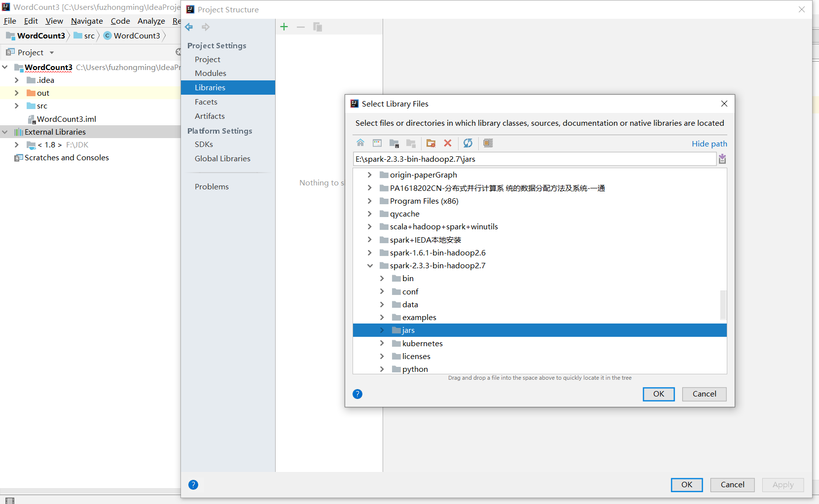Image resolution: width=819 pixels, height=504 pixels.
Task: Create a new folder in the file chooser
Action: pos(430,143)
